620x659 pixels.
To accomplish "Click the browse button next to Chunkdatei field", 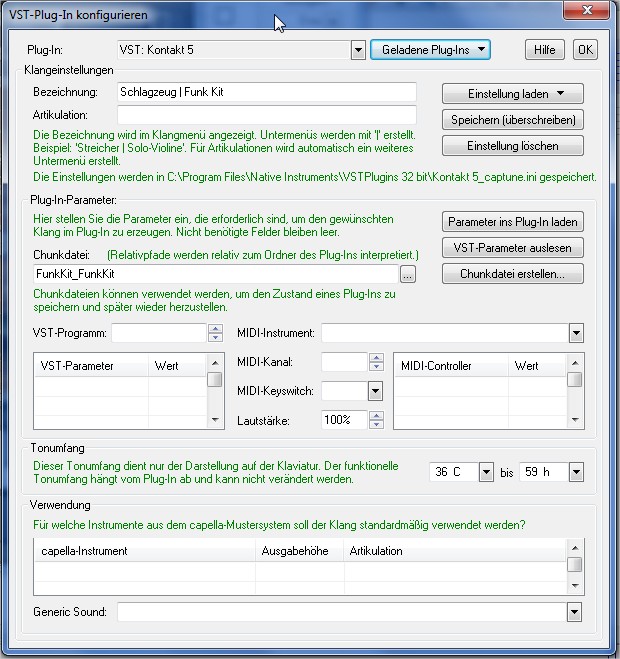I will (407, 273).
